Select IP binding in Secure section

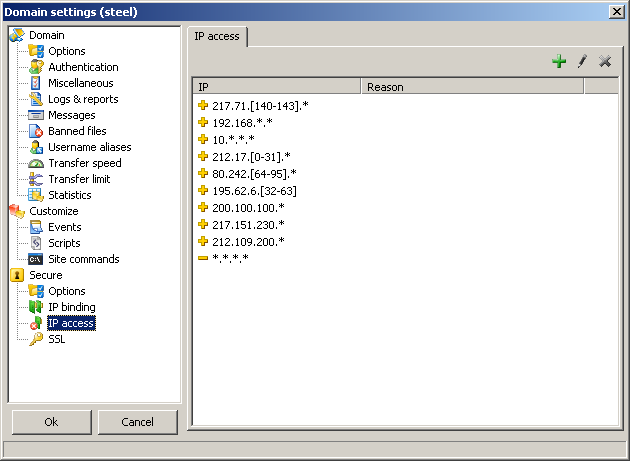tap(72, 307)
